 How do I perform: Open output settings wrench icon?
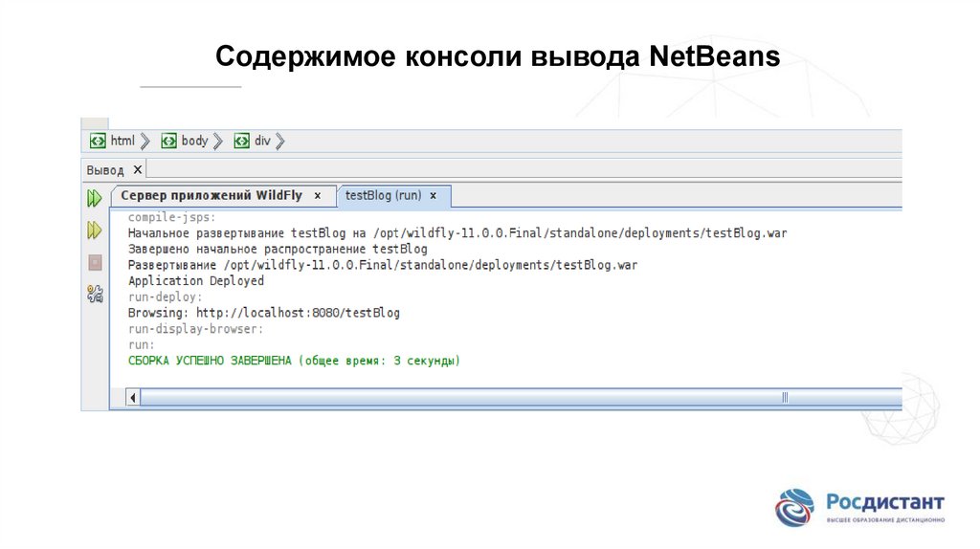pos(95,295)
